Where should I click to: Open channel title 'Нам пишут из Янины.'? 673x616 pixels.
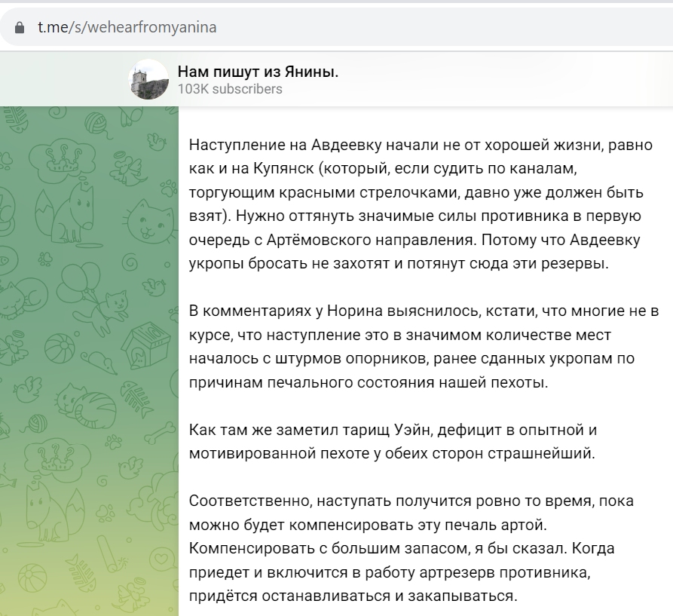(258, 72)
